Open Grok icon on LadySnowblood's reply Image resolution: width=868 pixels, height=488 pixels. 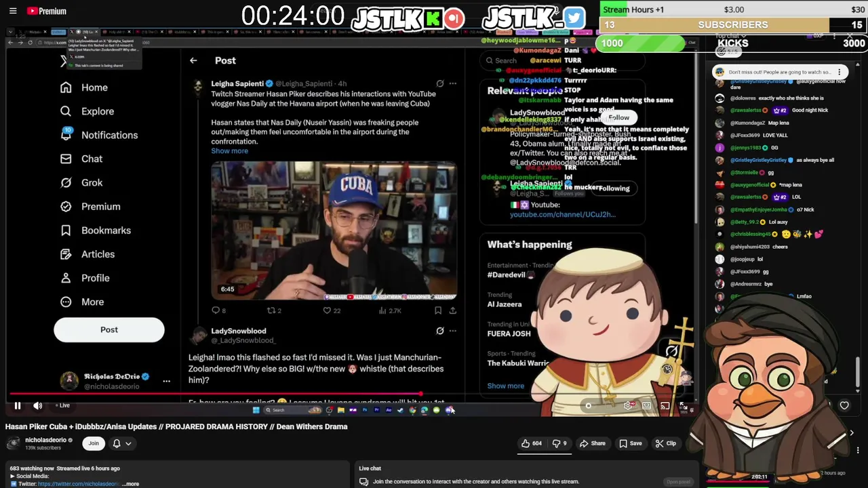click(x=440, y=331)
